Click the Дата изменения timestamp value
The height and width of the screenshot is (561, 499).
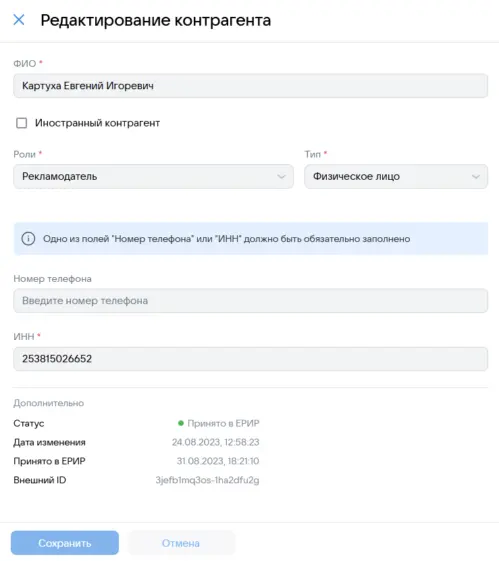[x=216, y=442]
